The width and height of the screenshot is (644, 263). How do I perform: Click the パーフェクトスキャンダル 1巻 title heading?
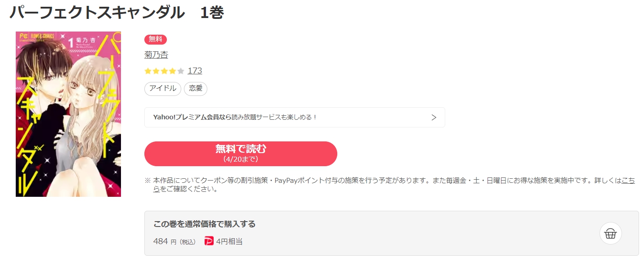(117, 13)
